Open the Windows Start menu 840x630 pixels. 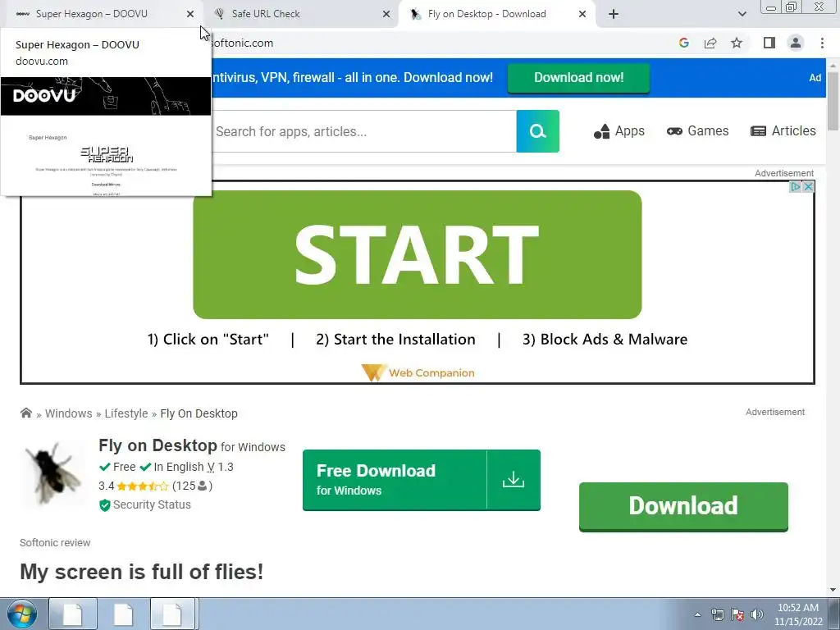21,614
